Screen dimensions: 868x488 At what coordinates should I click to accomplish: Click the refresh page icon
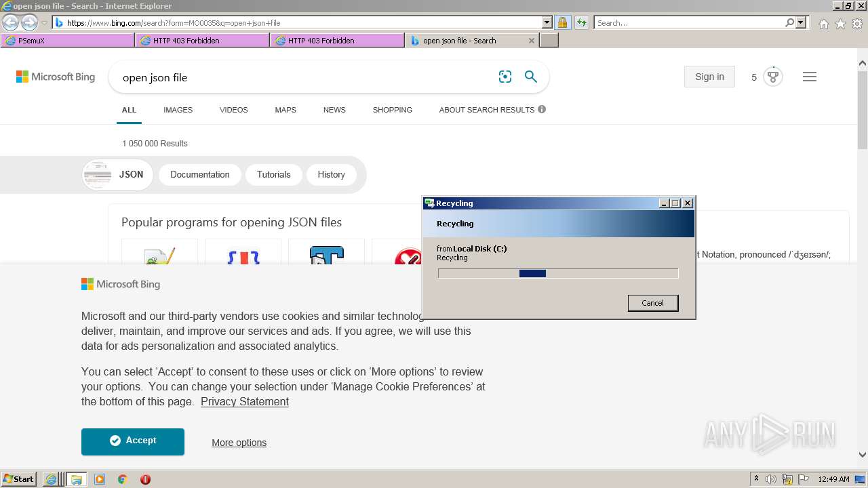[x=581, y=22]
